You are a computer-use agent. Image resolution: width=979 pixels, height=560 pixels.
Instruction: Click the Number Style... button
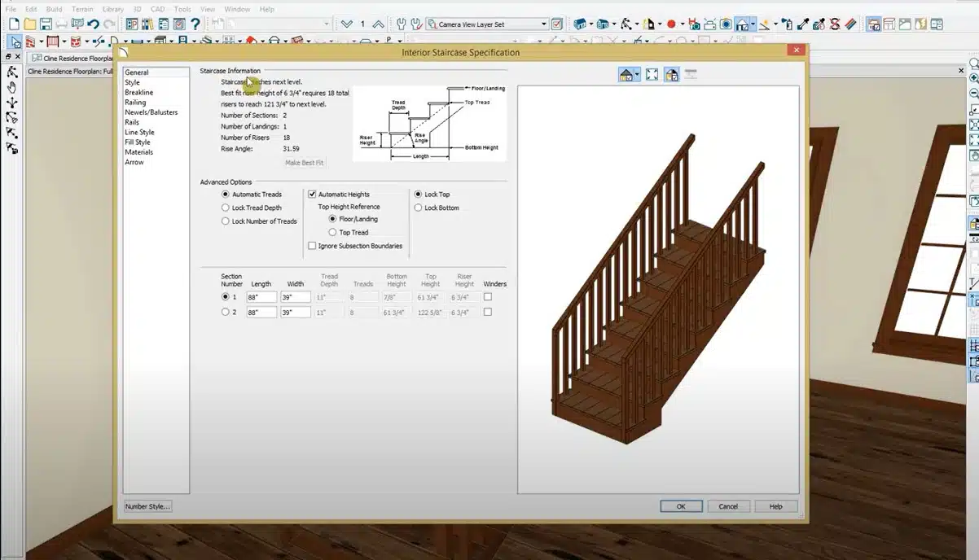tap(147, 506)
